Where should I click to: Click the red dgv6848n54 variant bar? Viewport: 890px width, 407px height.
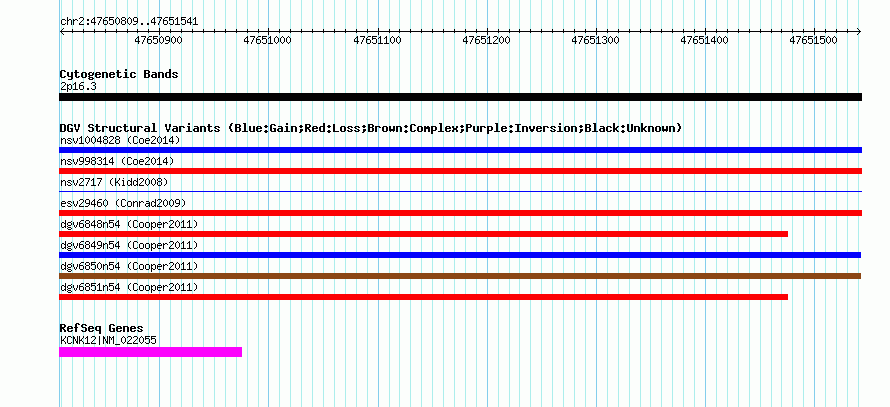[x=423, y=234]
